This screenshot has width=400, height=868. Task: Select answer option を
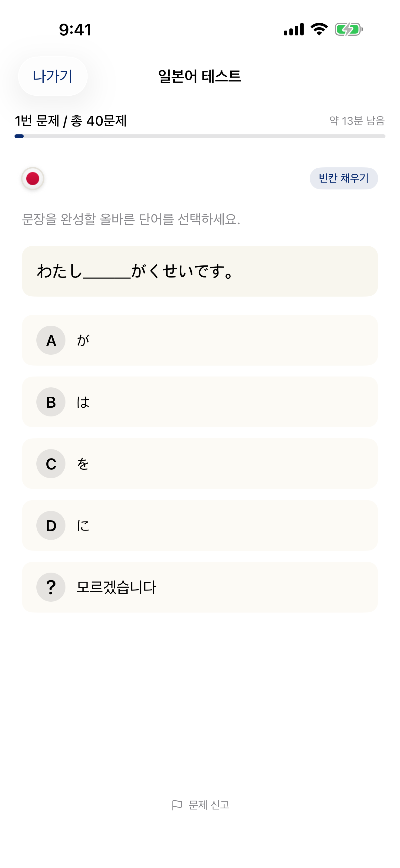point(200,464)
